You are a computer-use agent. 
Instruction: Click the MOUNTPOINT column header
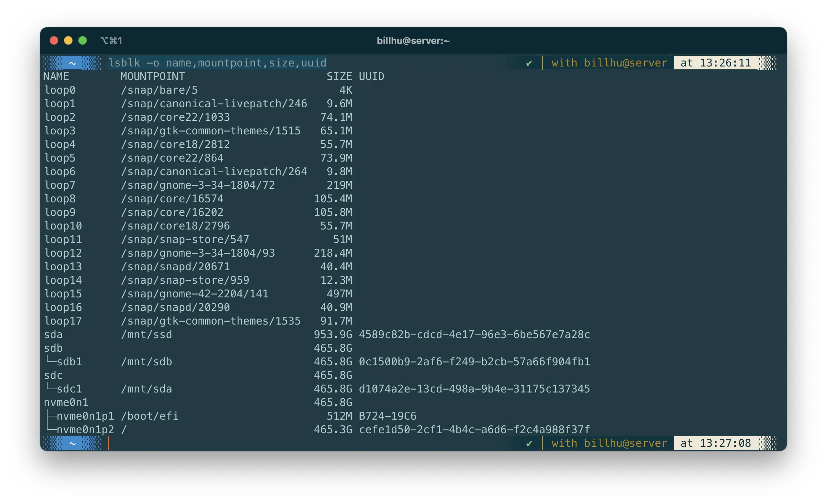153,76
